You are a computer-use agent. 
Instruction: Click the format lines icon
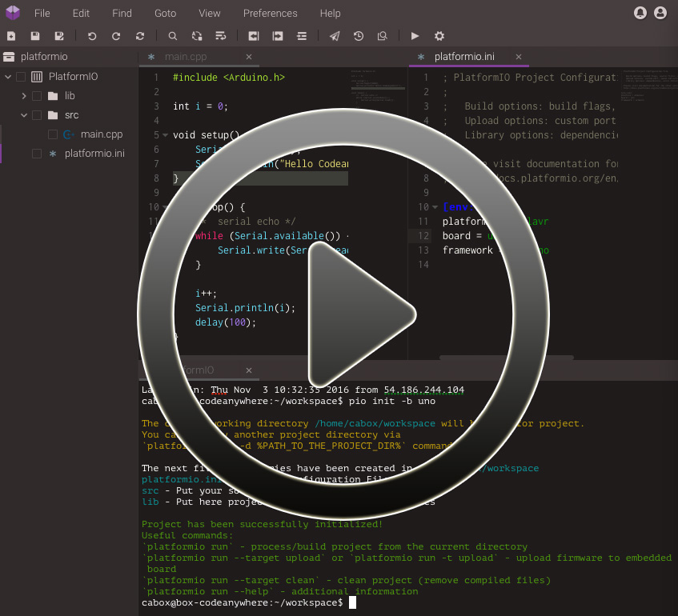(x=302, y=36)
